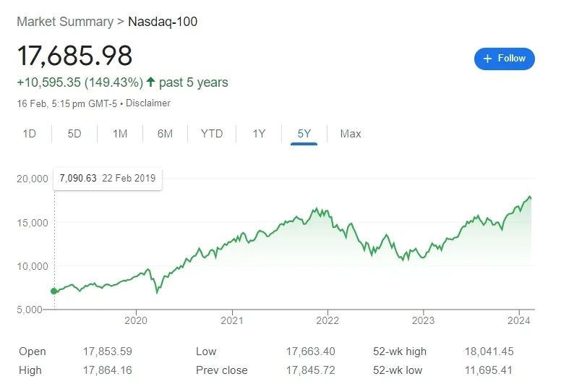Select the 5Y time range tab
Viewport: 561px width, 392px height.
coord(304,134)
